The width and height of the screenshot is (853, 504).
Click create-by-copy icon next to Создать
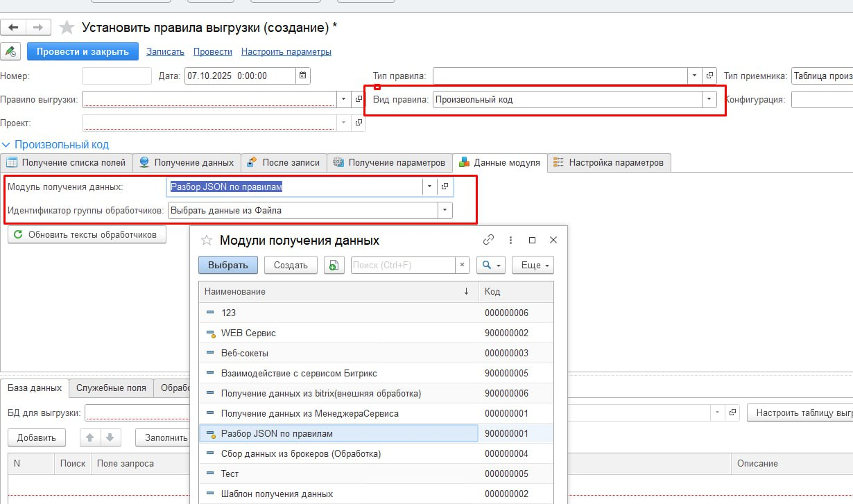pyautogui.click(x=334, y=265)
